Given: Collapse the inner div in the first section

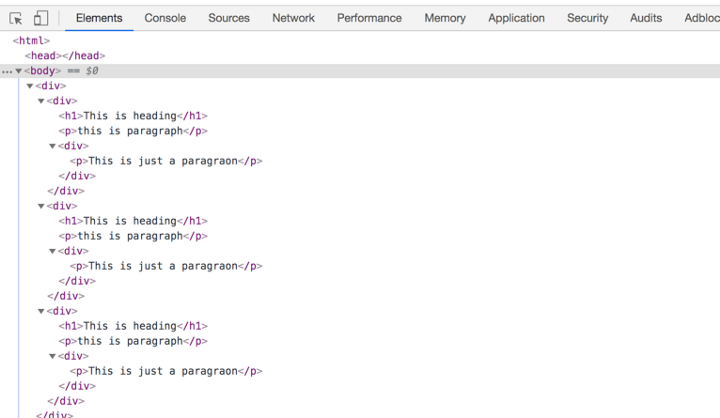Looking at the screenshot, I should [x=52, y=146].
